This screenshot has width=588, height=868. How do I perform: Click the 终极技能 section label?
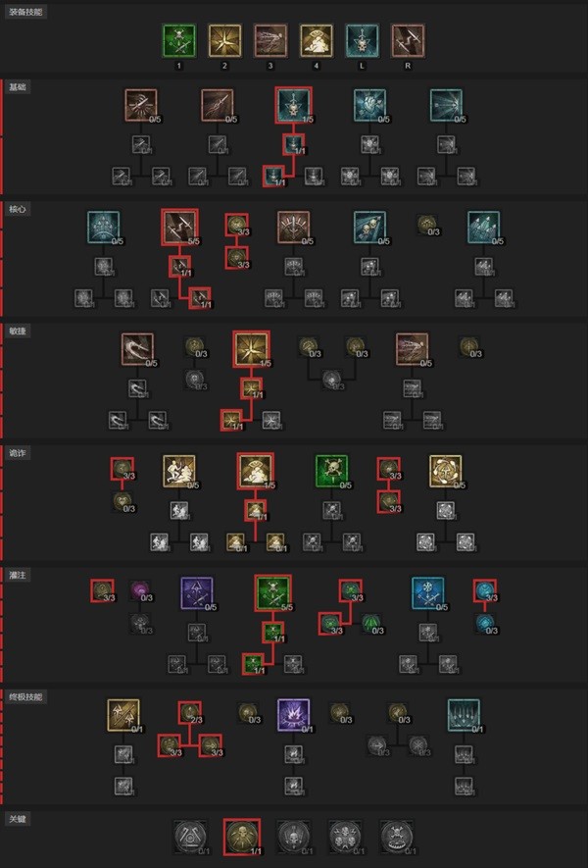pos(25,697)
